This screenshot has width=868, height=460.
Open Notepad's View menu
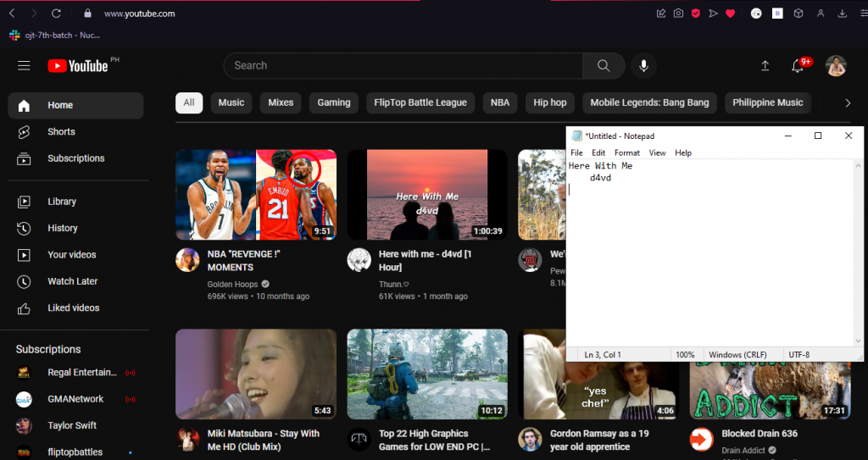657,152
